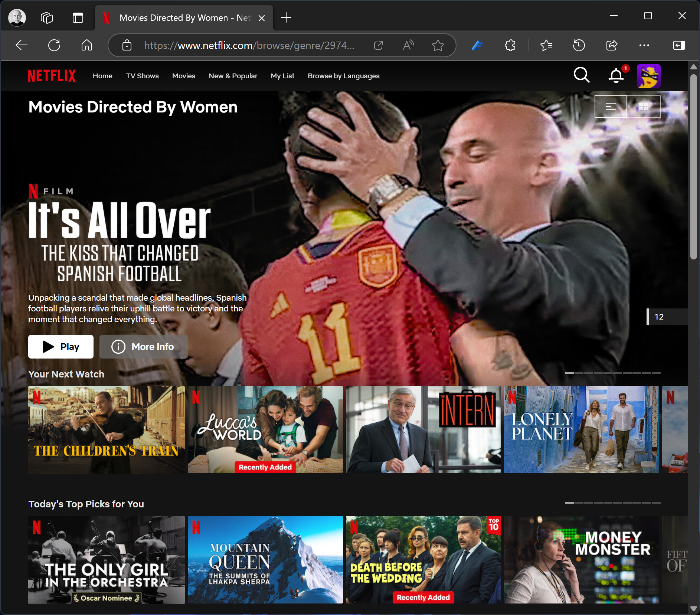
Task: Open the notifications bell
Action: (616, 76)
